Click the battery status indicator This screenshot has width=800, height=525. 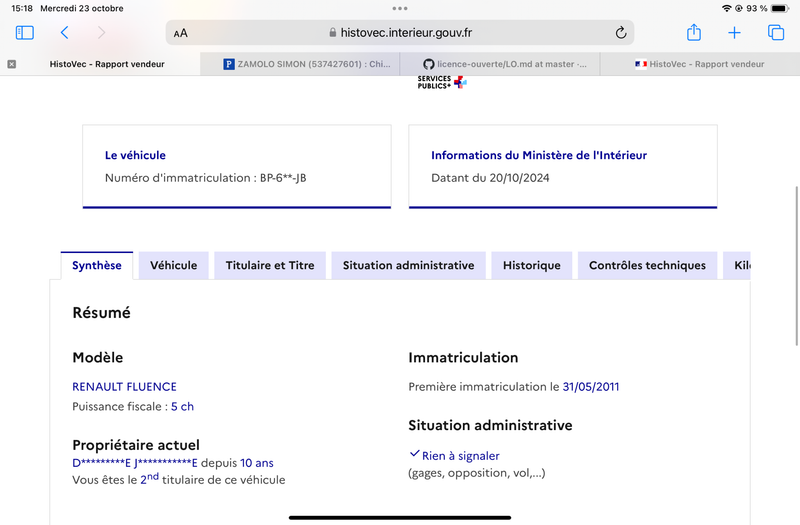(x=780, y=8)
